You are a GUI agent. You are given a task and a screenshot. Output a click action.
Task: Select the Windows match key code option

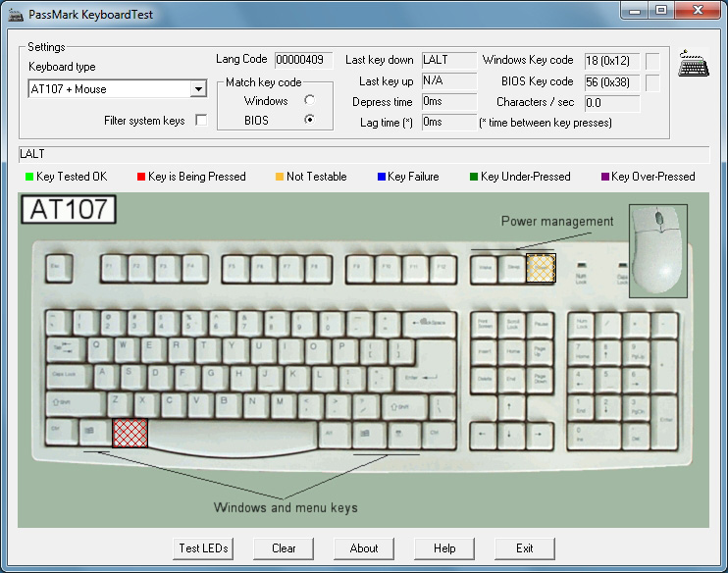pyautogui.click(x=309, y=100)
